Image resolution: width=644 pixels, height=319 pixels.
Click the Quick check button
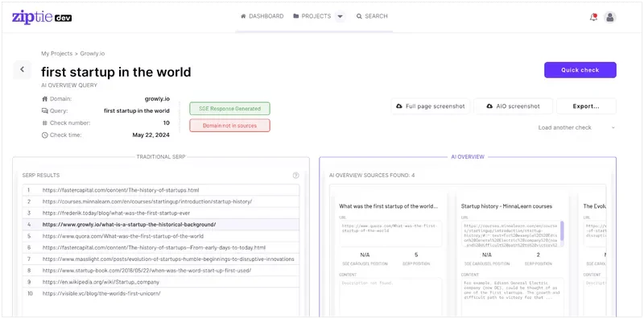point(580,70)
